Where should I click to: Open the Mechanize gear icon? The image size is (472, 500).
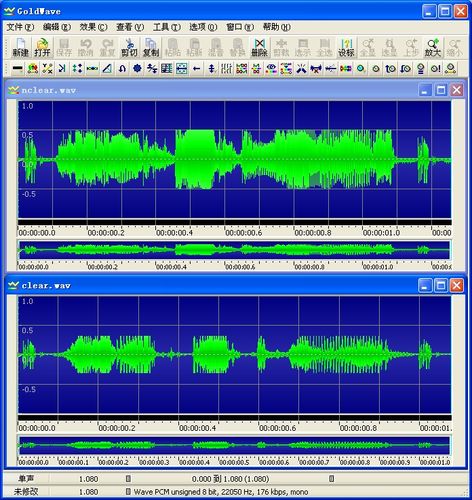click(137, 69)
